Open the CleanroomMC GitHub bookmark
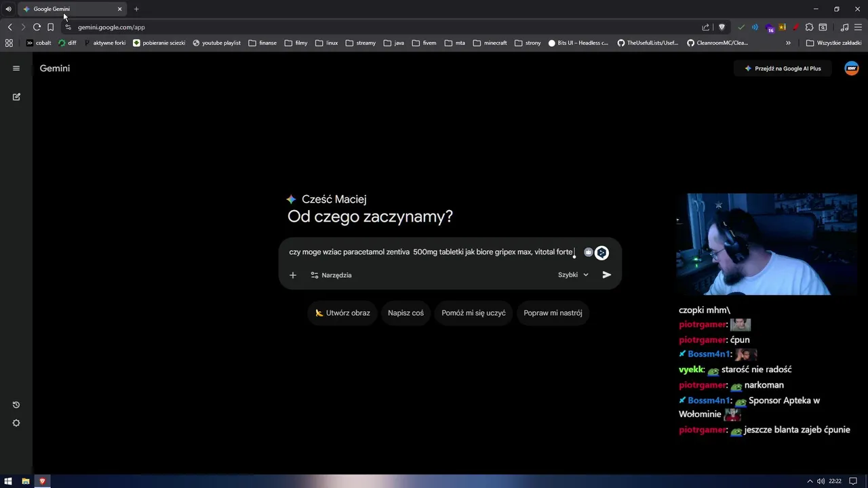The height and width of the screenshot is (488, 868). click(717, 43)
